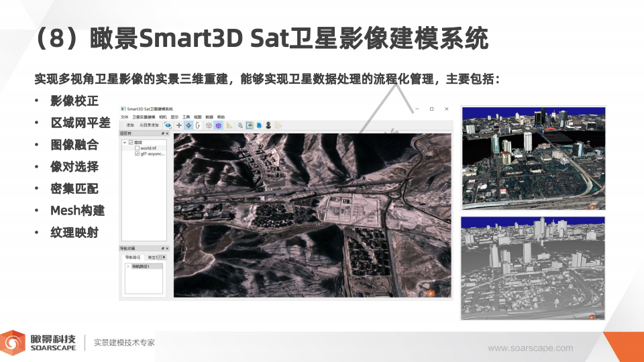This screenshot has height=362, width=644.
Task: Click the SOARSCAPE orange logo
Action: coord(13,343)
